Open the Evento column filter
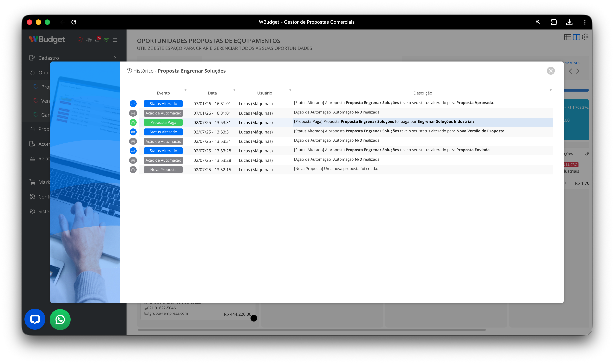614x364 pixels. click(x=186, y=90)
